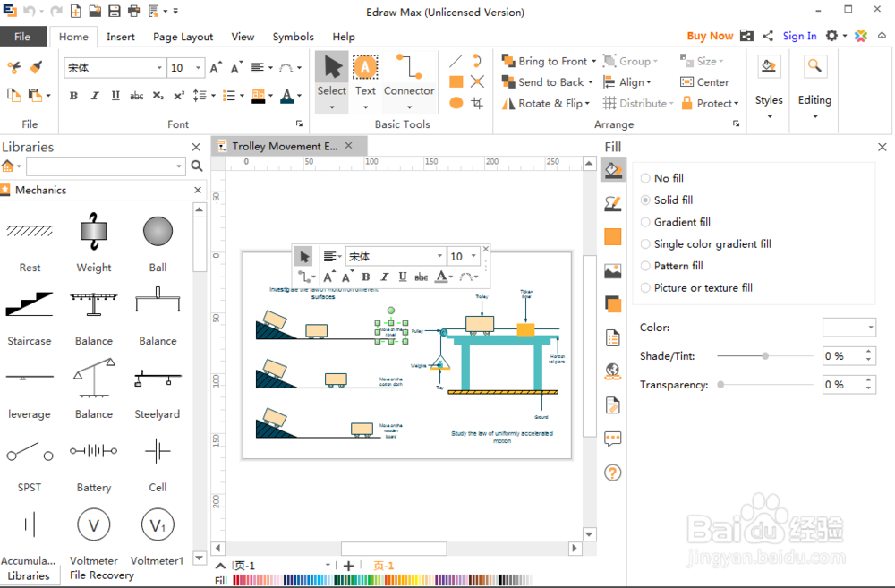The width and height of the screenshot is (895, 588).
Task: Click the superscript button
Action: click(x=179, y=96)
